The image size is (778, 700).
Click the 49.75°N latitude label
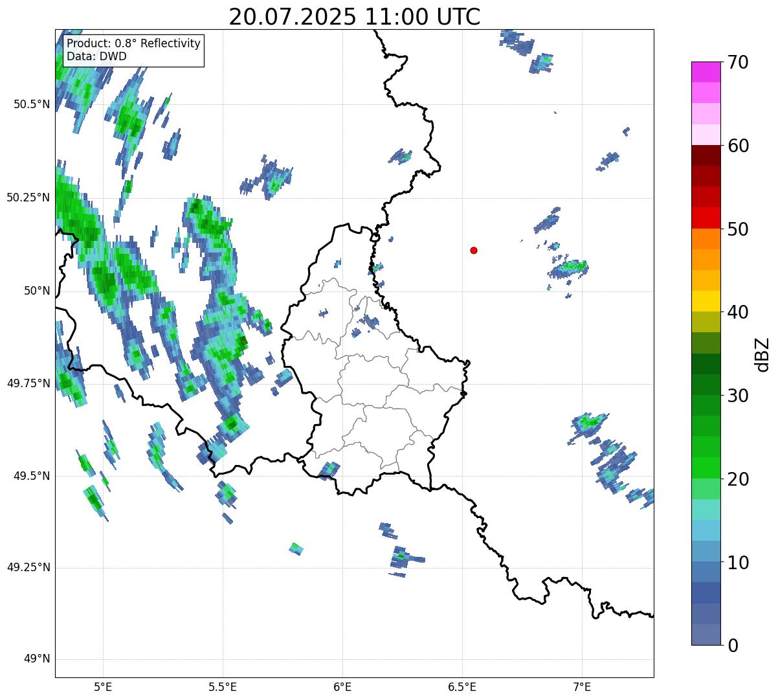(28, 383)
